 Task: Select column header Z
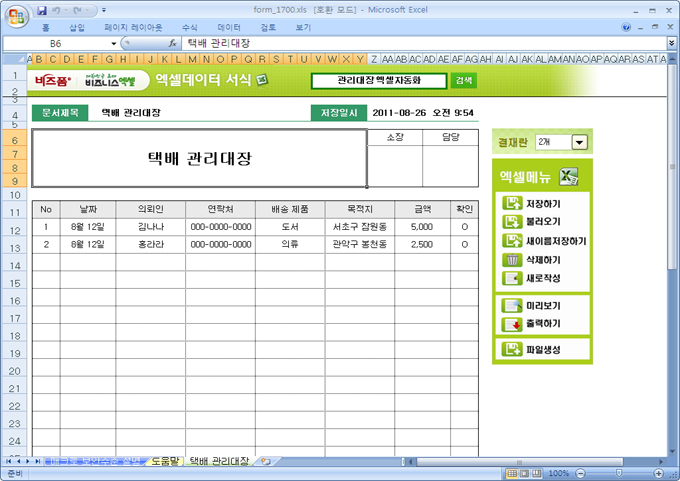[x=374, y=59]
